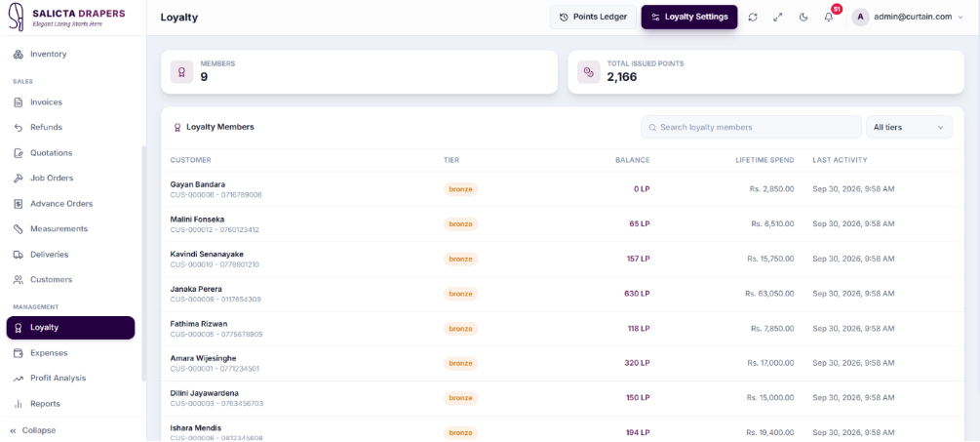This screenshot has width=980, height=442.
Task: Click Gayan Bandara's bronze tier badge
Action: tap(460, 189)
